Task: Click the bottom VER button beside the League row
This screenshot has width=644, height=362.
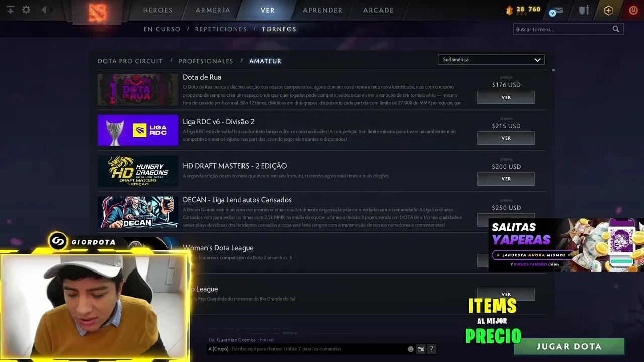Action: (x=506, y=294)
